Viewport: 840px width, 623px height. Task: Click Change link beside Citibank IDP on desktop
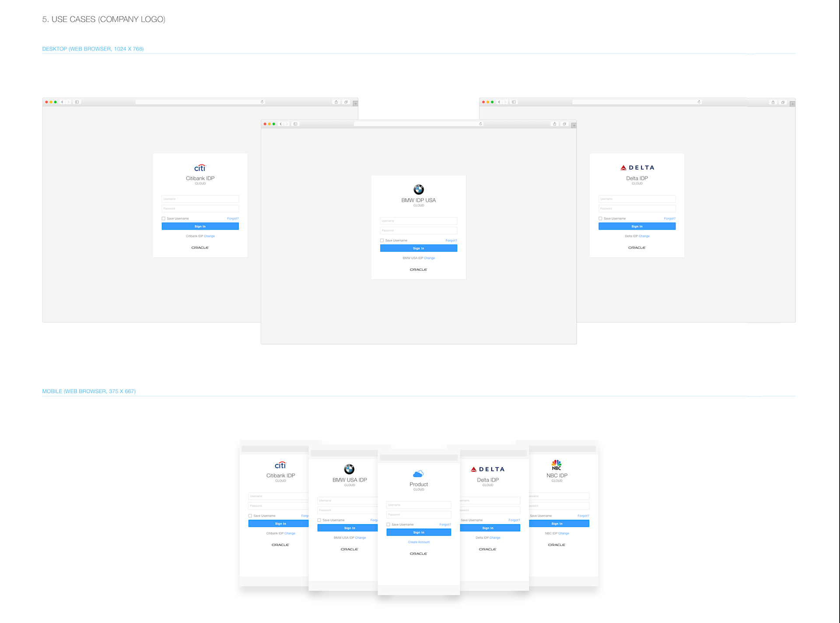click(209, 236)
